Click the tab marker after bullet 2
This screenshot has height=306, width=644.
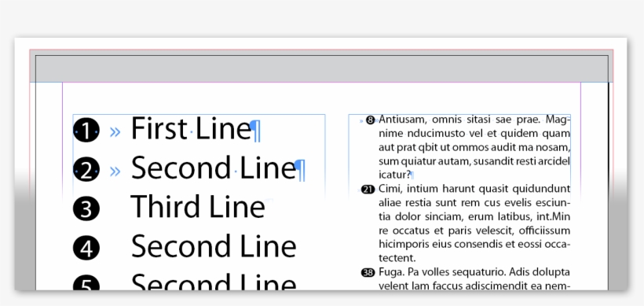(115, 171)
